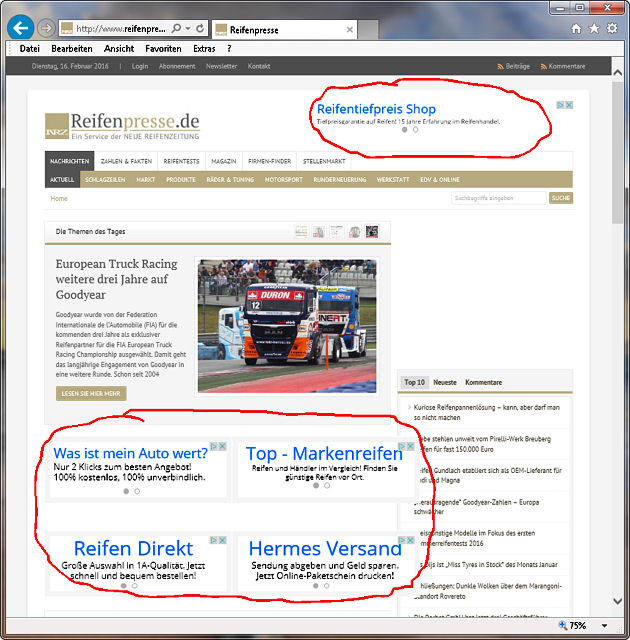Open the Zahlen & Fakten tab

[x=126, y=161]
